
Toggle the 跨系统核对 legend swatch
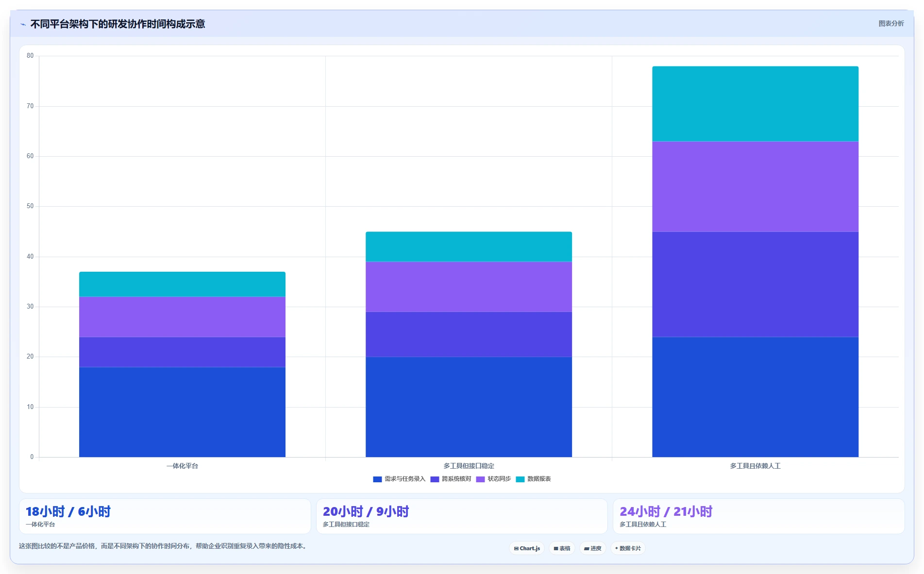click(x=435, y=479)
